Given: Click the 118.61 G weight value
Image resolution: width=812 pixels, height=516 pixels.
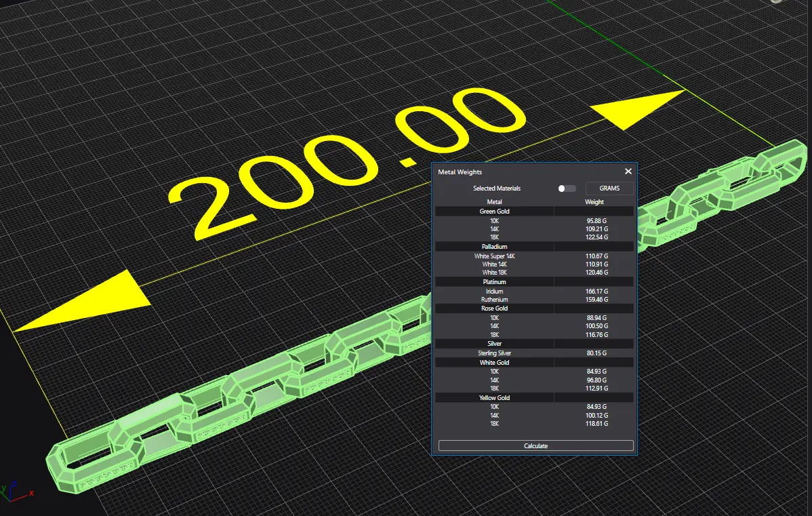Looking at the screenshot, I should pos(596,423).
